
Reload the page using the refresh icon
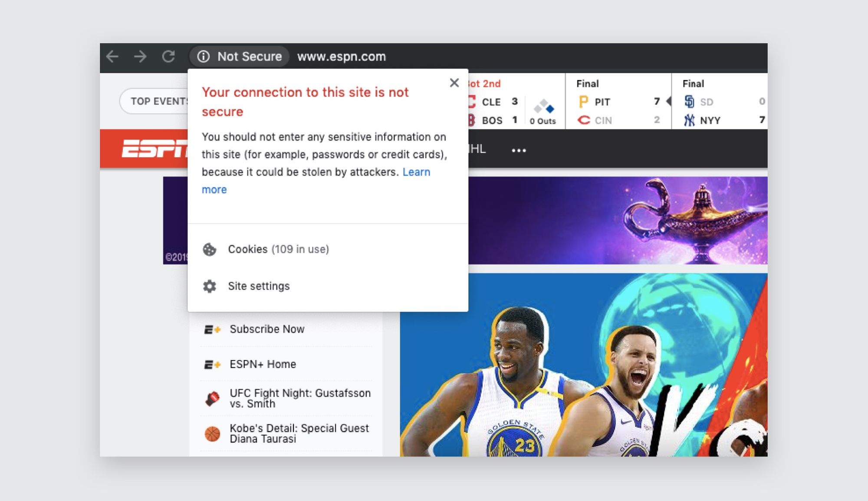pyautogui.click(x=168, y=56)
